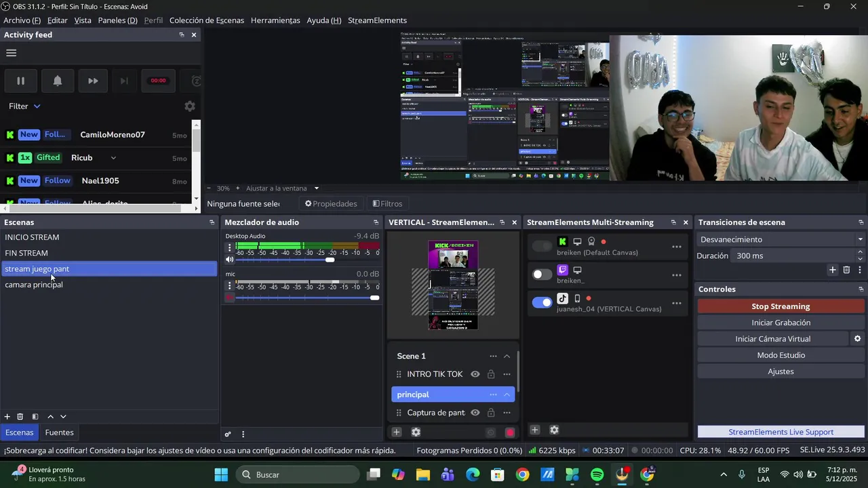This screenshot has height=488, width=868.
Task: Open the Vista menu
Action: coord(83,20)
